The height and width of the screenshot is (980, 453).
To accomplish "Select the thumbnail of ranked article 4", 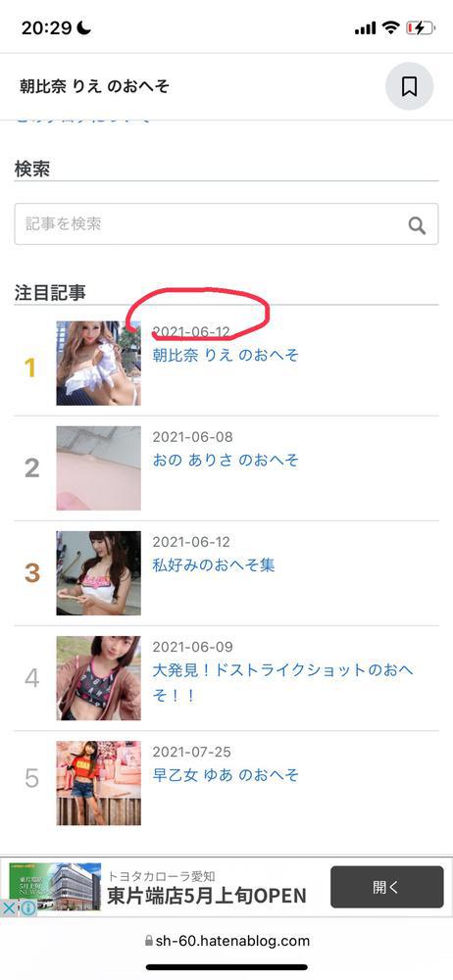I will [98, 678].
